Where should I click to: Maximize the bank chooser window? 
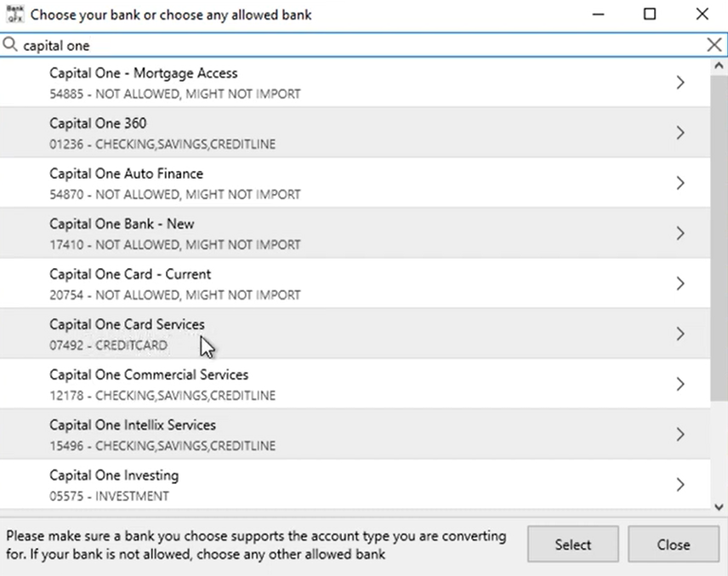click(650, 14)
